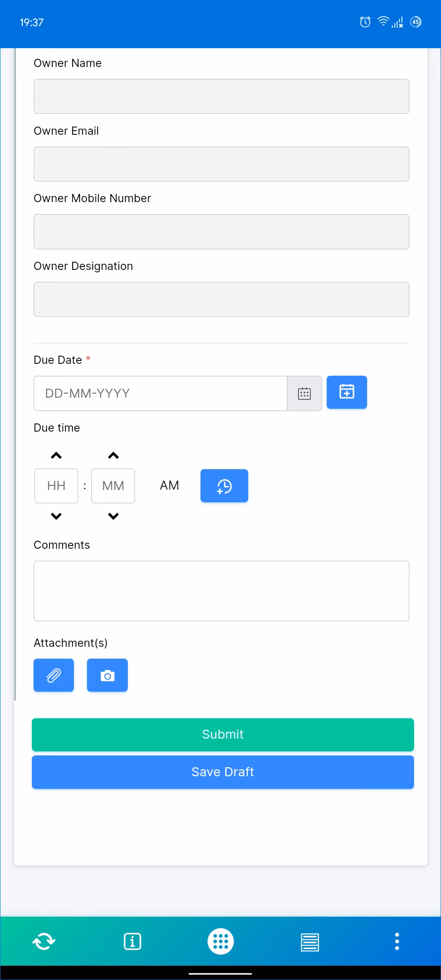Click the sync icon in the bottom bar
441x980 pixels.
pos(44,941)
